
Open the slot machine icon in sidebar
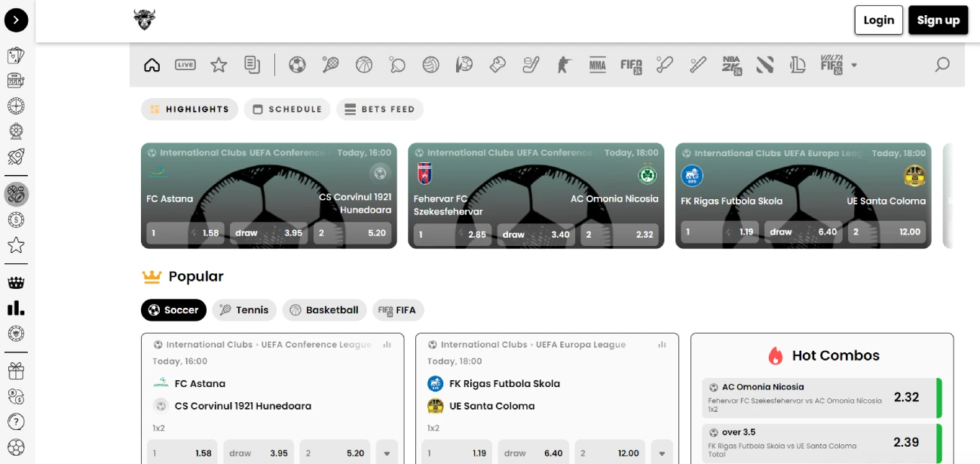[x=16, y=81]
